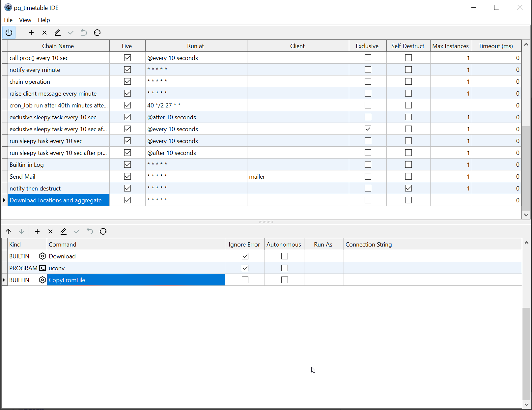Toggle Exclusive for exclusive sleepy task af... row
This screenshot has width=532, height=410.
point(368,129)
